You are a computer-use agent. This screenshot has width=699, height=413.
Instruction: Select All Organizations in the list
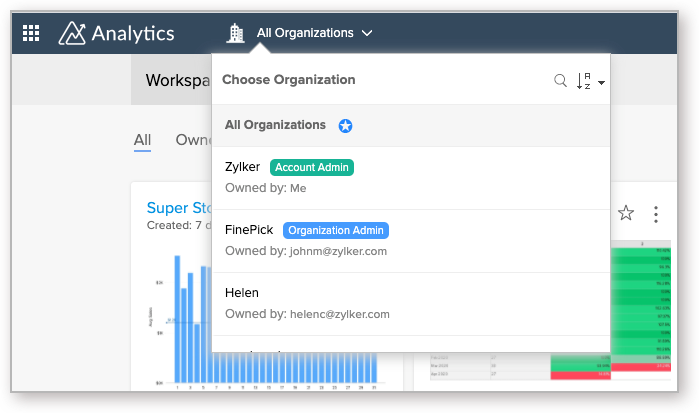tap(275, 125)
